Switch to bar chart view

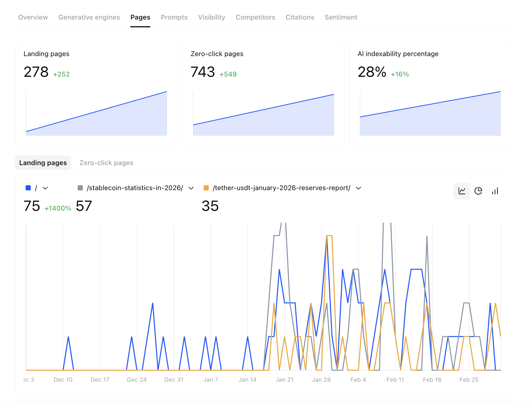click(495, 191)
